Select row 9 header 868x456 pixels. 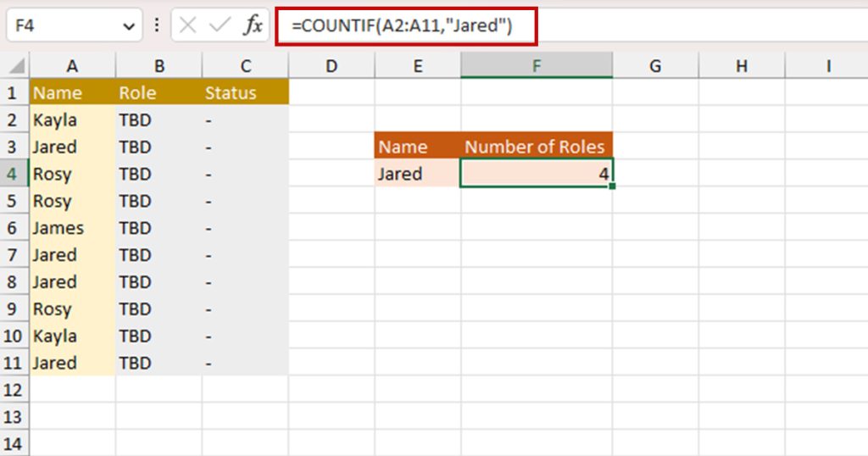(x=14, y=309)
